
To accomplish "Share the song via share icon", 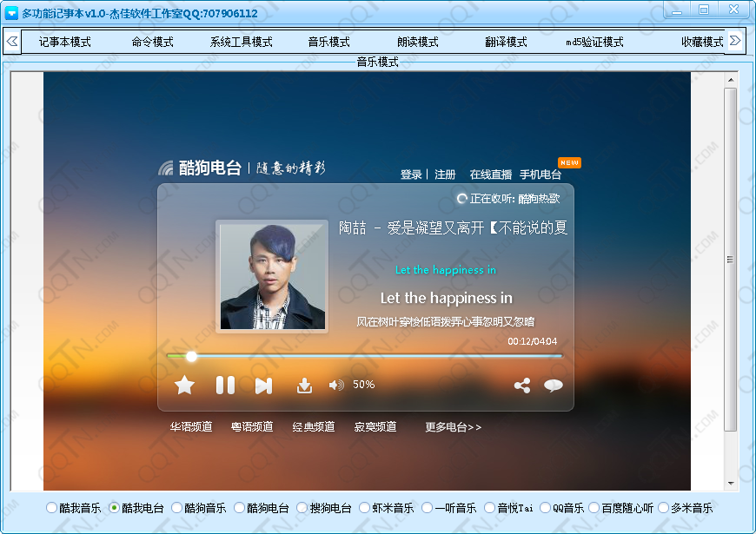I will click(x=522, y=386).
